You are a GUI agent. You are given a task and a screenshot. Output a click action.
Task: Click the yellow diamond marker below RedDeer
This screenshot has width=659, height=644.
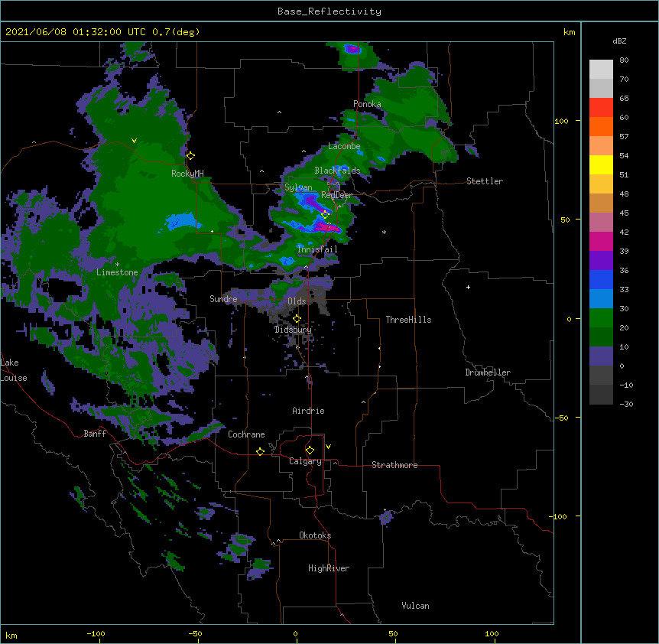click(325, 214)
